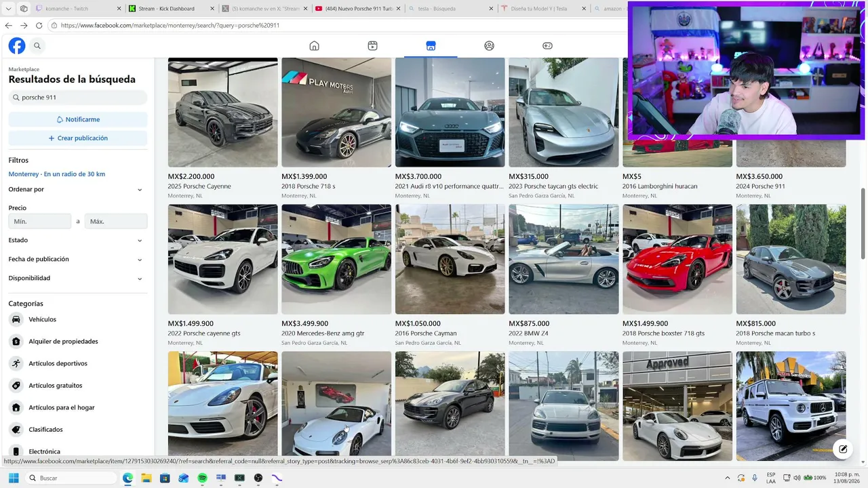Expand the Estado filter
The height and width of the screenshot is (488, 868).
tap(76, 240)
